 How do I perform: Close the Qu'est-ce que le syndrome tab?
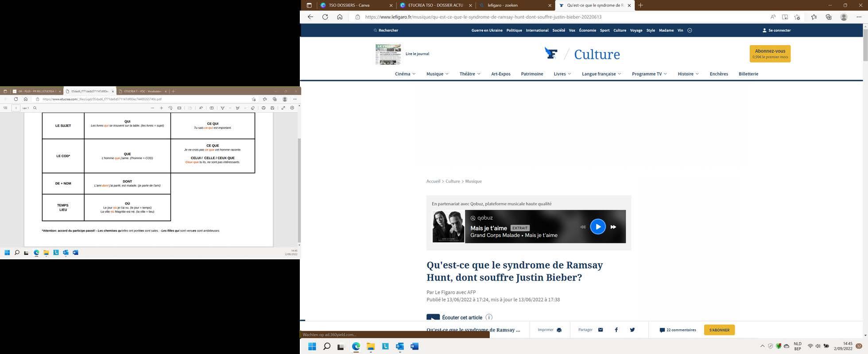point(629,5)
